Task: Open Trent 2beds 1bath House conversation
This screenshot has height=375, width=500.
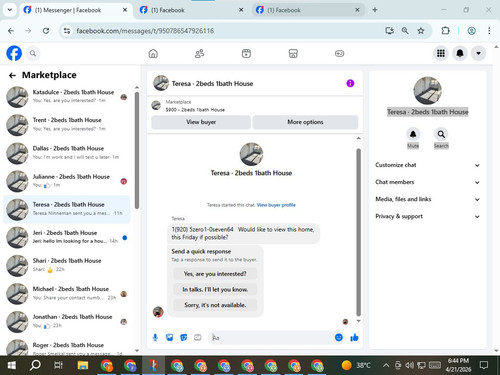Action: [67, 125]
